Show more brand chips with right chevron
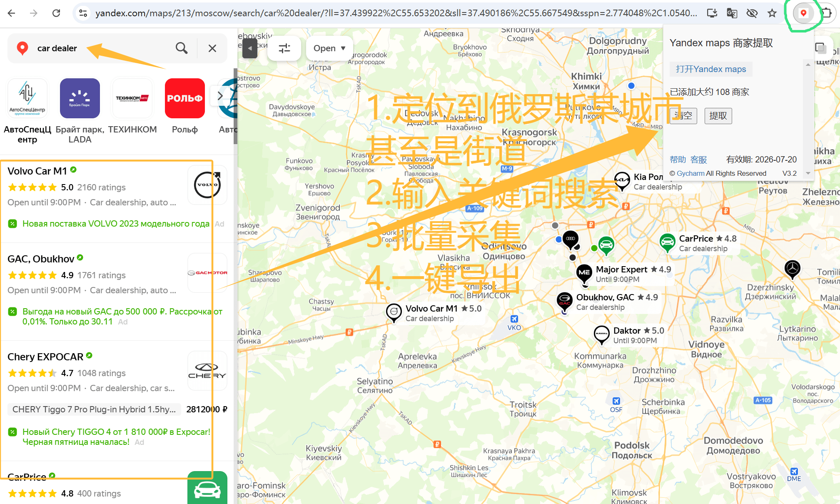The width and height of the screenshot is (840, 504). click(220, 96)
